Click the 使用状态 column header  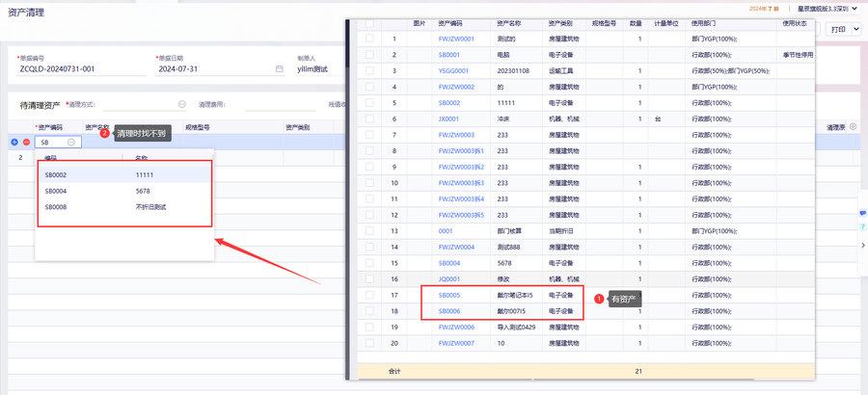coord(795,24)
